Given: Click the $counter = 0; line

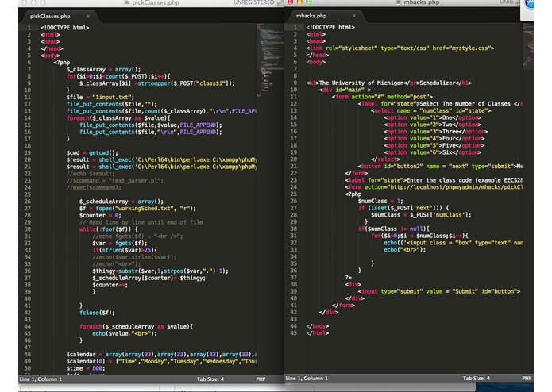Looking at the screenshot, I should 100,216.
